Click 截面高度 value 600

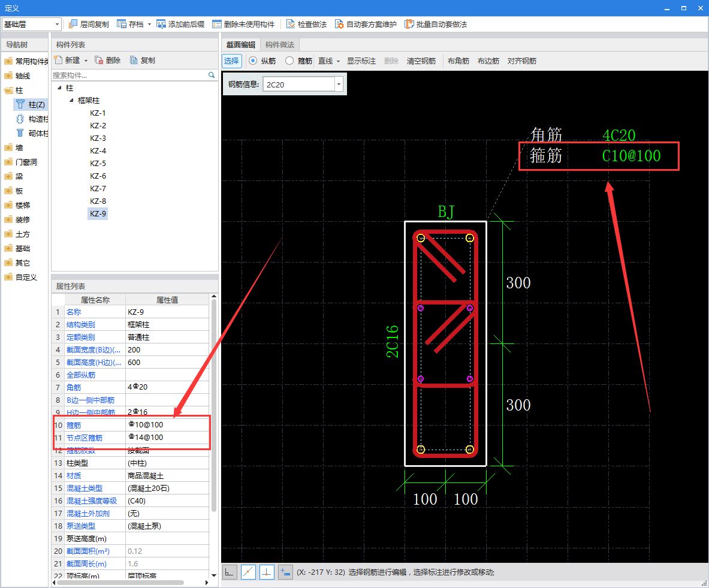(167, 362)
